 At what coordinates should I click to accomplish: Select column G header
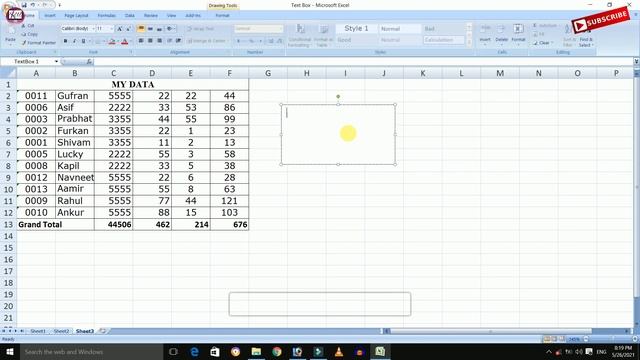[x=268, y=73]
